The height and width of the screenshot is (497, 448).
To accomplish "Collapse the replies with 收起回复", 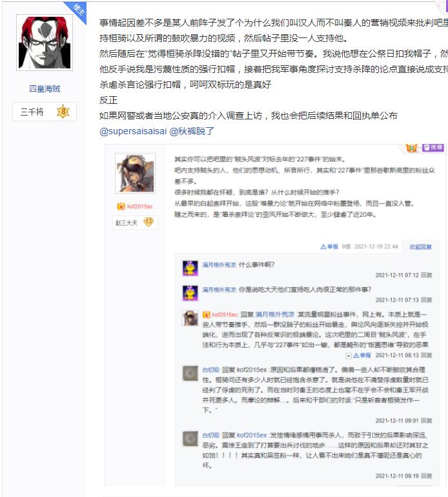I will pos(420,247).
